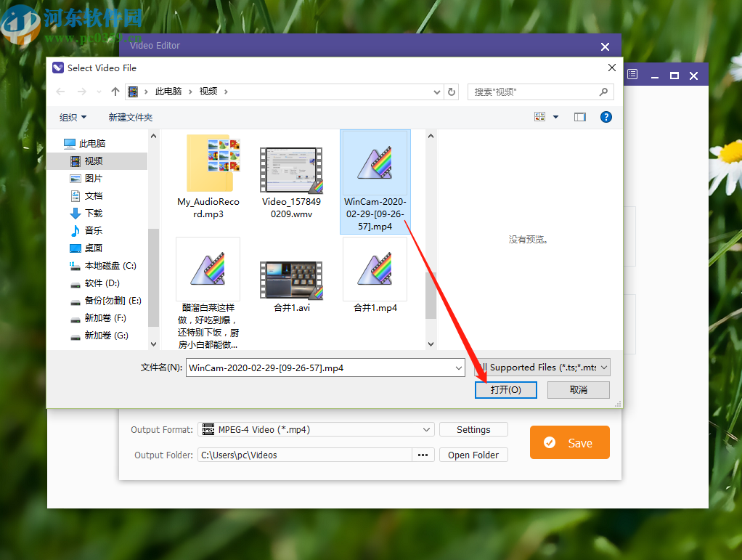
Task: Click the back navigation arrow
Action: pyautogui.click(x=60, y=92)
